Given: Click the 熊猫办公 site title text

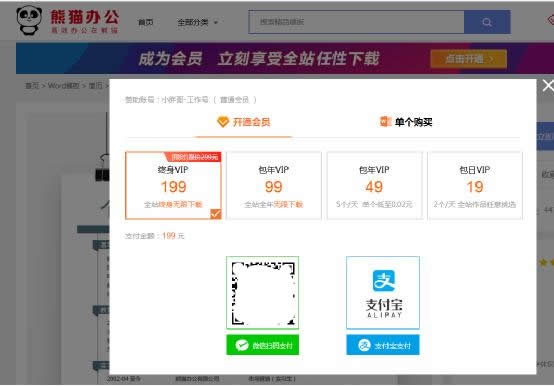Looking at the screenshot, I should pyautogui.click(x=84, y=17).
